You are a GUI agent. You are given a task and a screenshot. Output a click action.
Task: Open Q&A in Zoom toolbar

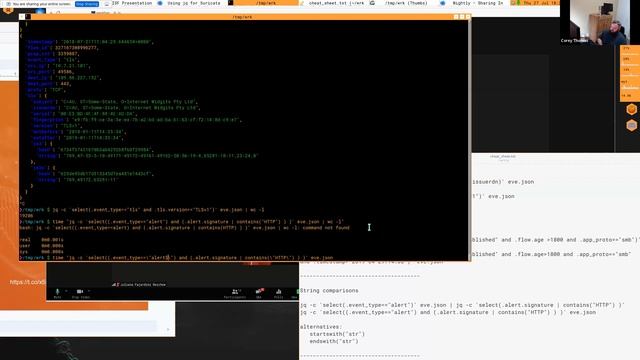point(259,293)
